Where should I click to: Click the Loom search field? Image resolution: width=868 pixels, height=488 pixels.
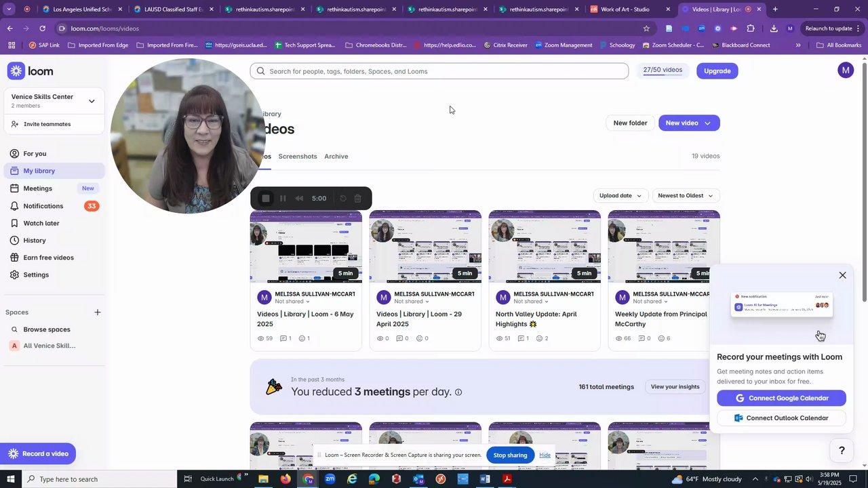(439, 71)
